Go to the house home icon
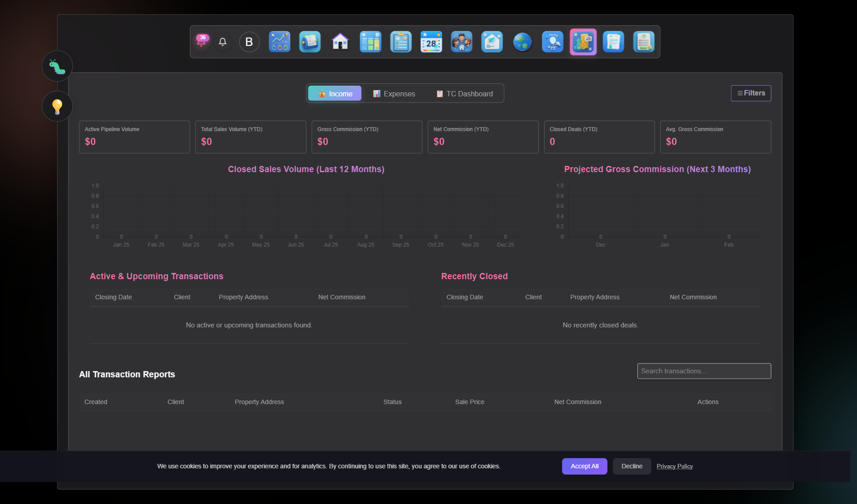The width and height of the screenshot is (857, 504). 340,42
